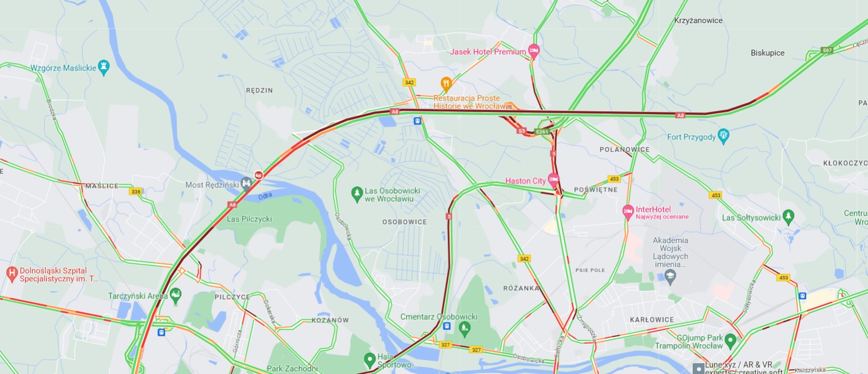This screenshot has width=868, height=374.
Task: Click the Krzyżanowice place label
Action: click(x=698, y=20)
